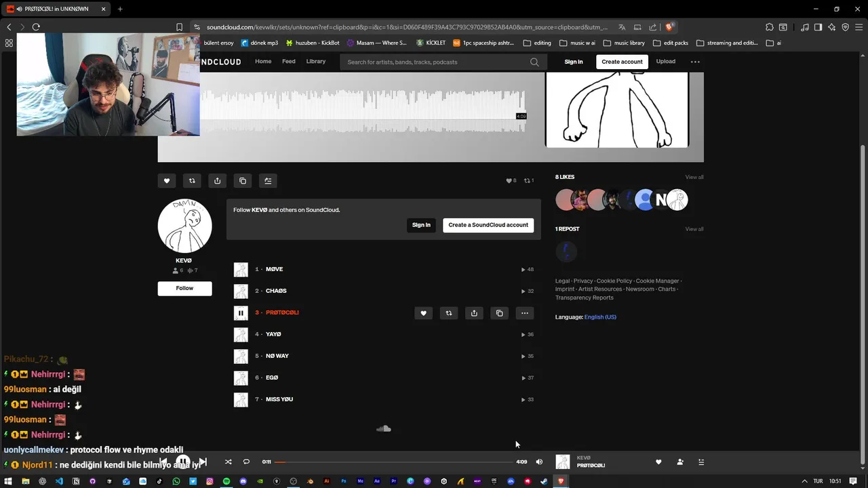Screen dimensions: 868x488
Task: Toggle shuffle in the bottom player
Action: pyautogui.click(x=228, y=462)
